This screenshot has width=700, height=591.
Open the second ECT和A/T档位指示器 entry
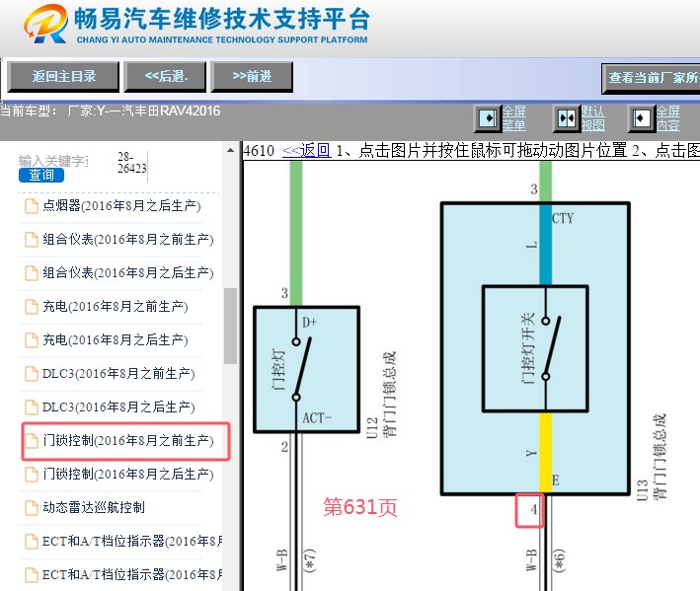coord(132,574)
